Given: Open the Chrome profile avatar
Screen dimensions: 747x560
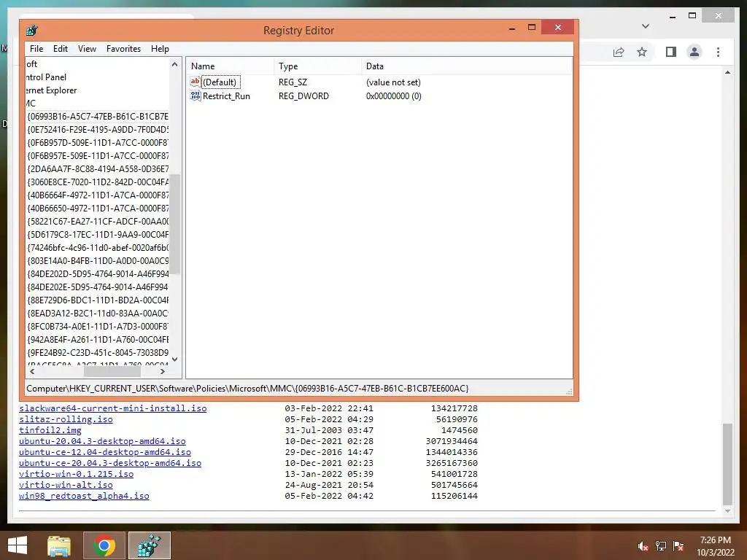Looking at the screenshot, I should tap(694, 52).
